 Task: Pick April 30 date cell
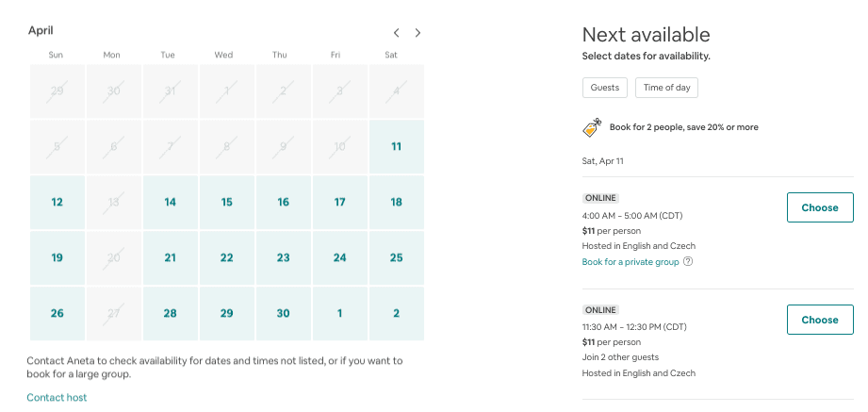point(283,313)
